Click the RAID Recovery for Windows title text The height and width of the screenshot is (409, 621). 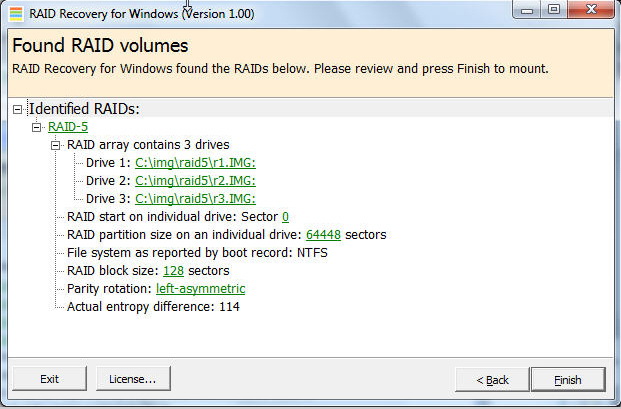142,14
